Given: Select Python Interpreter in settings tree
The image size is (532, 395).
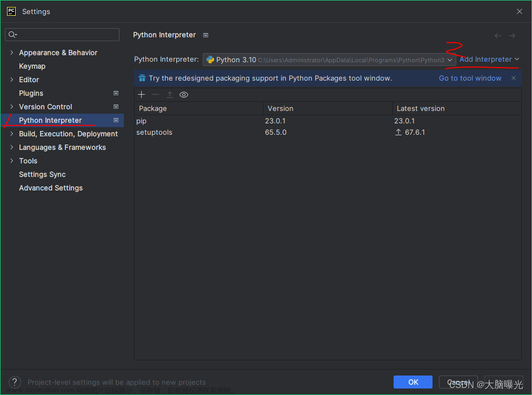Looking at the screenshot, I should coord(50,120).
